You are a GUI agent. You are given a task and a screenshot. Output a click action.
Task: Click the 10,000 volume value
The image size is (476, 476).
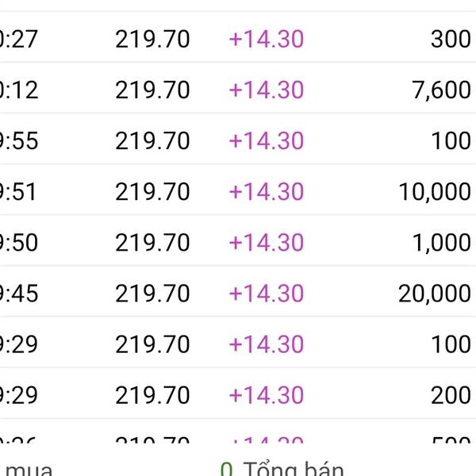(435, 192)
